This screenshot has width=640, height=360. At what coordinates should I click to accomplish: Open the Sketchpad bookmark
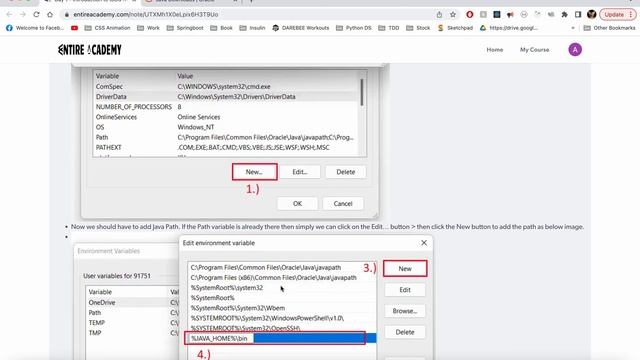click(x=455, y=28)
